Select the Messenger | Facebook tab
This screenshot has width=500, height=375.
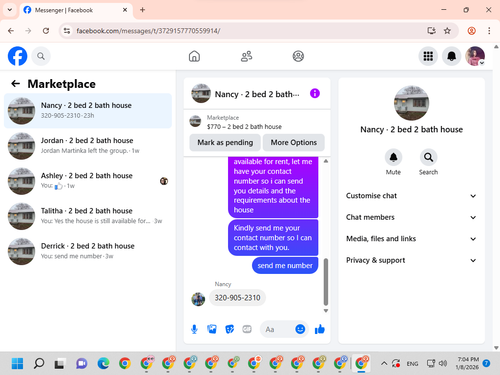click(76, 10)
